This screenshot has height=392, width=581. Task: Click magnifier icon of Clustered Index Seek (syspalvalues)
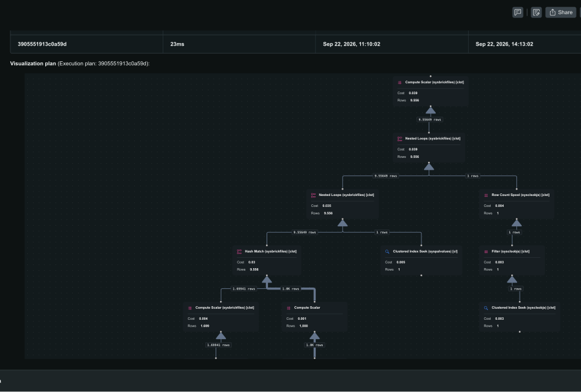click(387, 251)
